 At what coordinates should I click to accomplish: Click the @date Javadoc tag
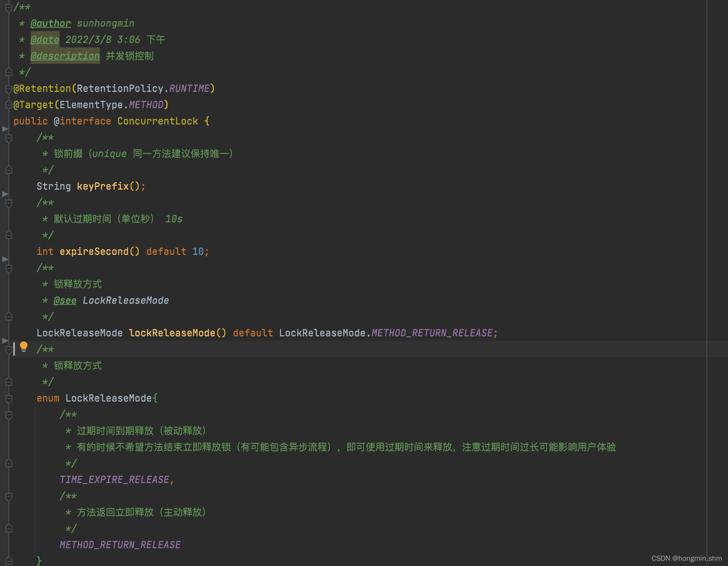tap(45, 40)
